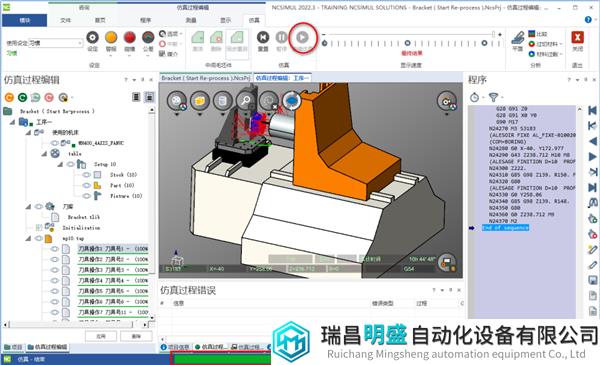The image size is (600, 365).
Task: Click the magnifier zoom icon in viewport
Action: (246, 101)
